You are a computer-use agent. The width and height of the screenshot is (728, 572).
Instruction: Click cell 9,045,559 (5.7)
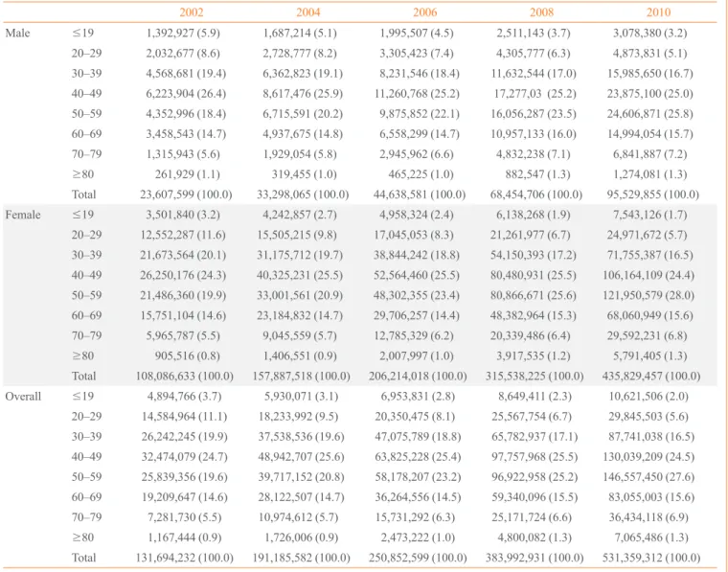300,335
